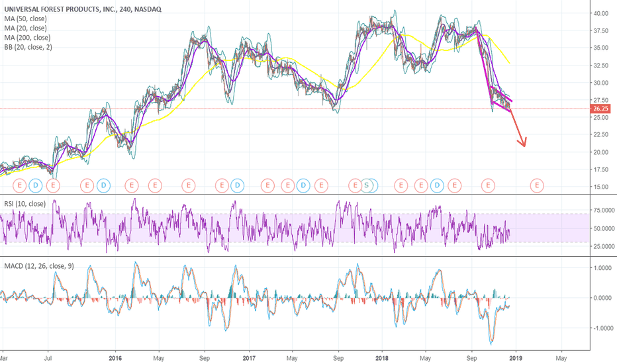Click the October 2018 earnings 'E' marker
617x364 pixels.
click(489, 185)
